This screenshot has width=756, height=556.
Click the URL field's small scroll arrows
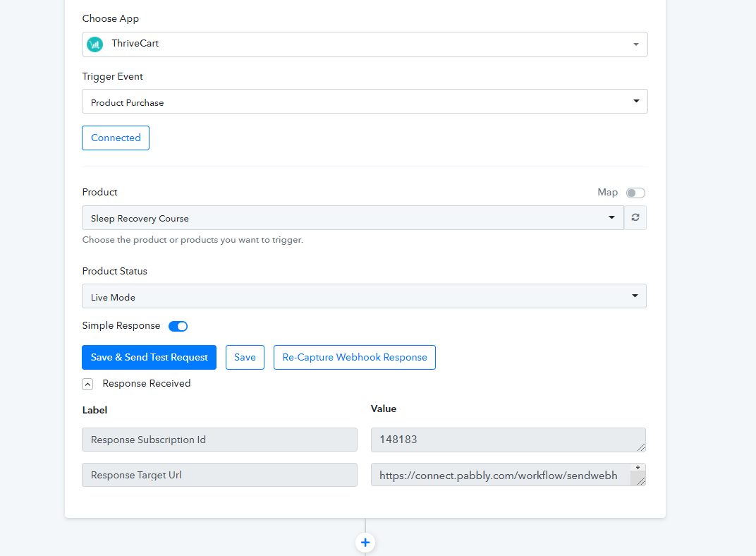638,467
